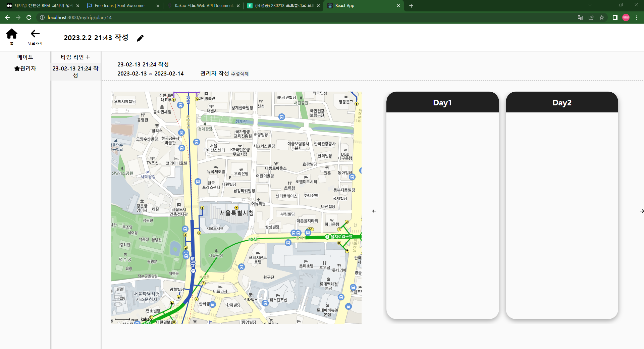Switch to 230213 포트폴리오 tab
This screenshot has width=644, height=349.
pos(283,6)
